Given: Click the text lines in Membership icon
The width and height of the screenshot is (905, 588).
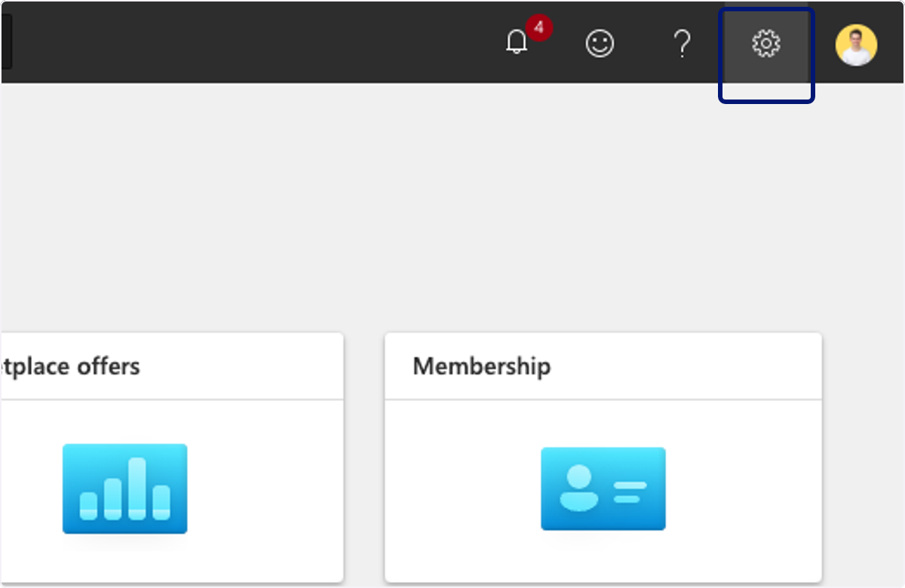Looking at the screenshot, I should [x=630, y=492].
